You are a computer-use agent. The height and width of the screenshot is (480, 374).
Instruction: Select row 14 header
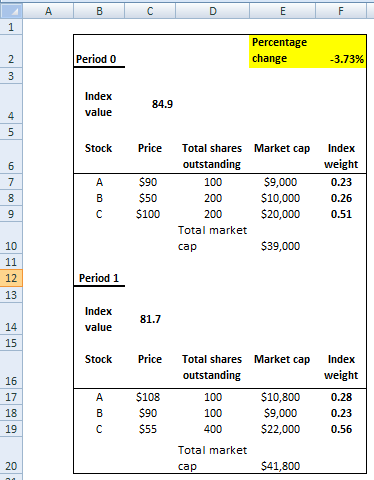click(x=11, y=319)
